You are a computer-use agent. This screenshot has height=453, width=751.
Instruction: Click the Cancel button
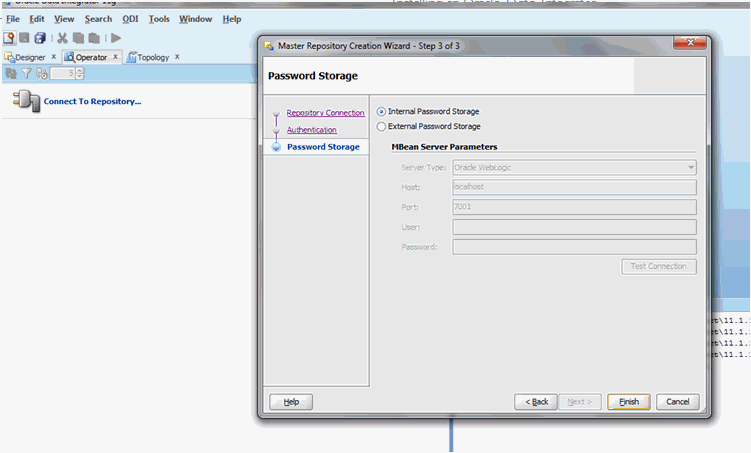[x=678, y=402]
